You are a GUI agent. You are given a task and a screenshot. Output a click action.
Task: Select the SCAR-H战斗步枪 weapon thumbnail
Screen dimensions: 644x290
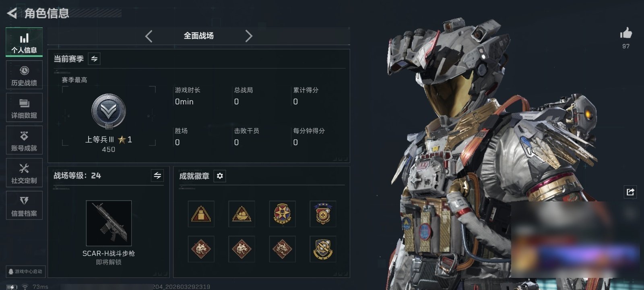[109, 223]
